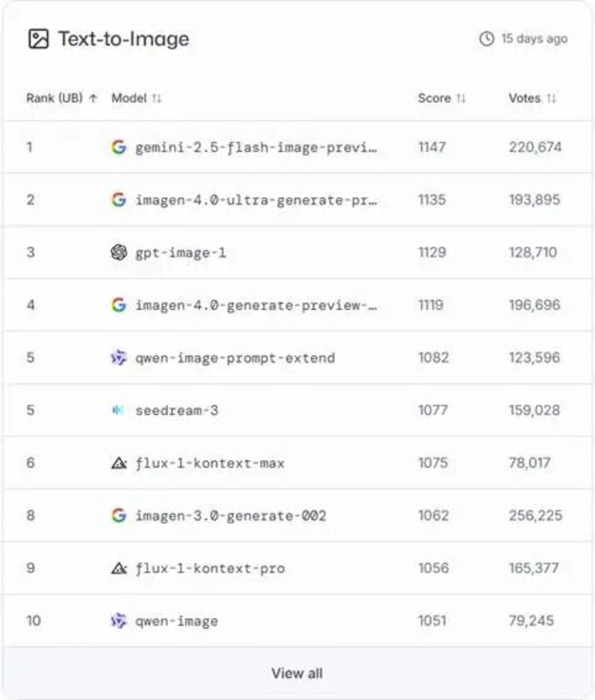595x700 pixels.
Task: Click the OpenAI logo beside gpt-image-1
Action: pyautogui.click(x=119, y=252)
